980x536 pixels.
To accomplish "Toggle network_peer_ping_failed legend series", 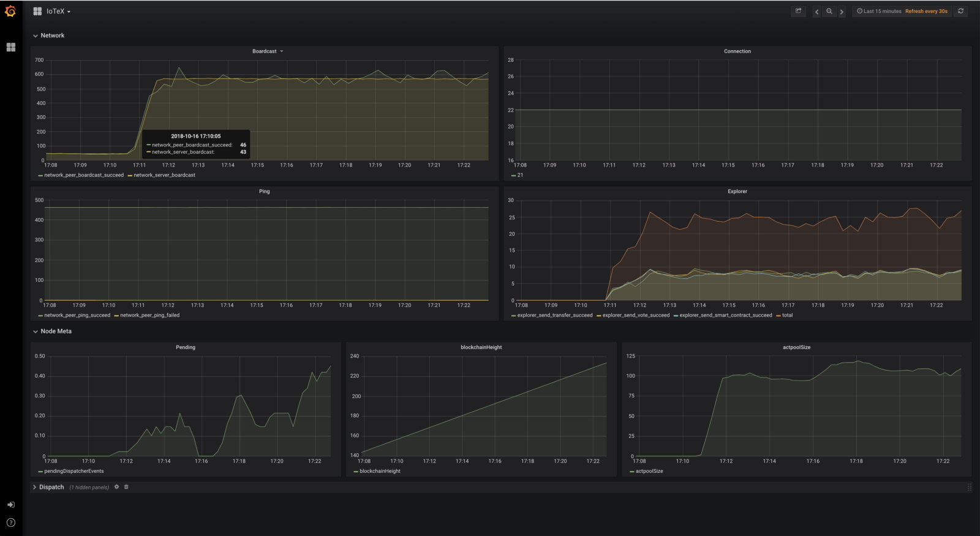I will click(149, 315).
